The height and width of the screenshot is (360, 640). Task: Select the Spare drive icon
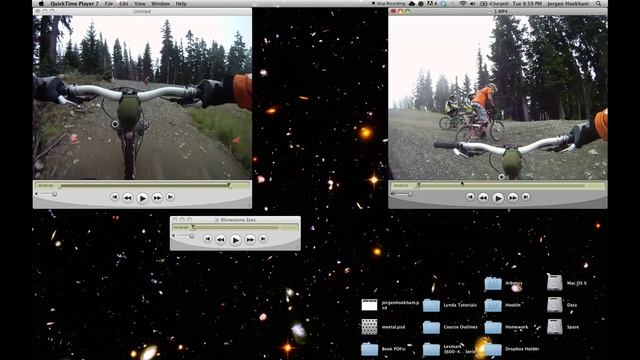click(555, 327)
